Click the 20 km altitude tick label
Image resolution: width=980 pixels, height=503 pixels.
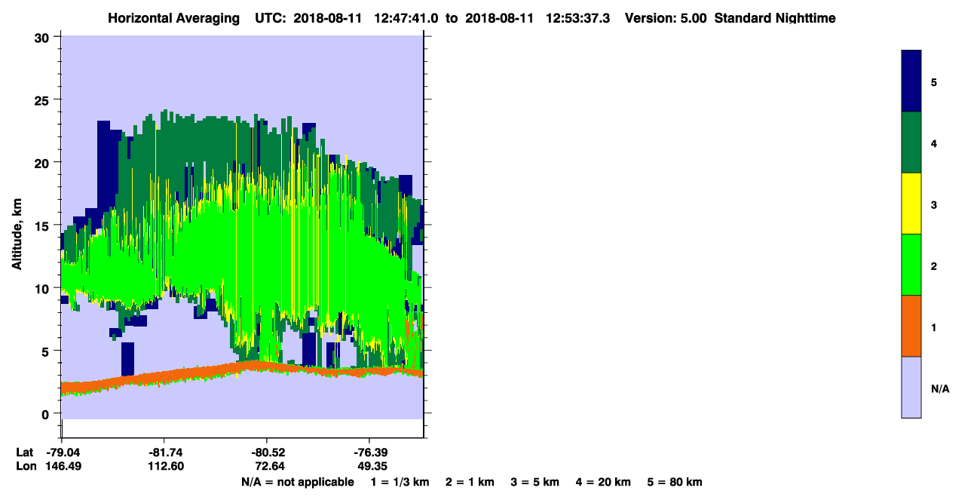(x=44, y=163)
